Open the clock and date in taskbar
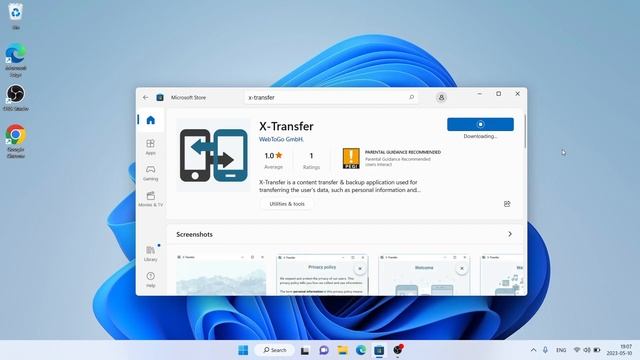The image size is (640, 360). [619, 350]
